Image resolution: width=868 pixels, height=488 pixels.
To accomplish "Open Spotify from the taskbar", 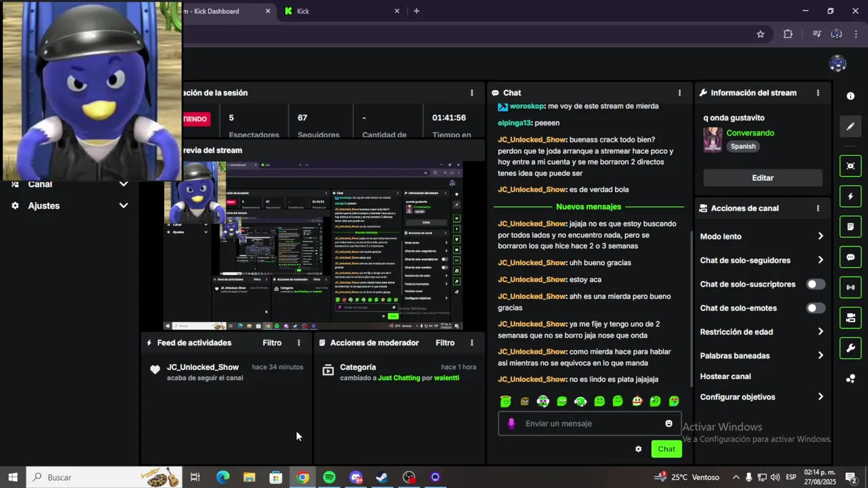I will 329,477.
